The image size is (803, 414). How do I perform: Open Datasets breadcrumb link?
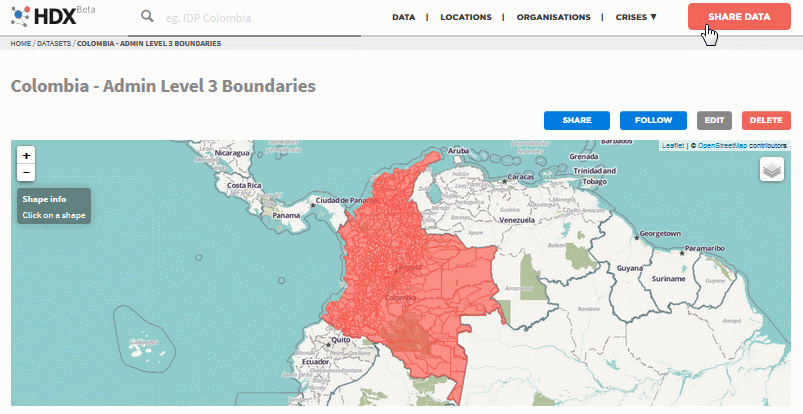(x=54, y=44)
